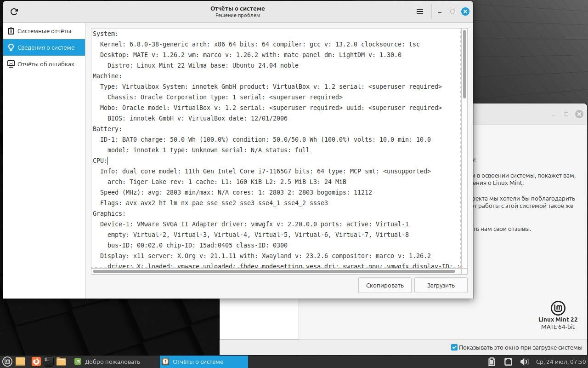Click the 'Machine:' heading text
588x368 pixels.
click(107, 76)
